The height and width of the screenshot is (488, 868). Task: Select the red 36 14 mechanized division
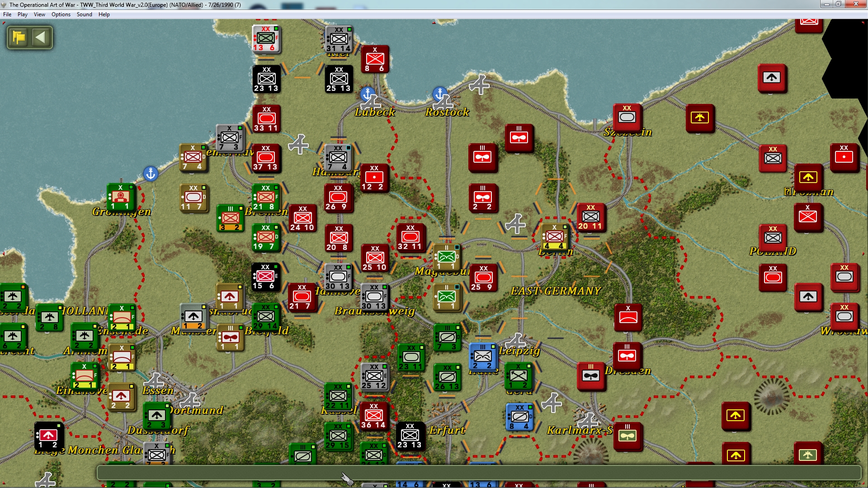(x=374, y=416)
